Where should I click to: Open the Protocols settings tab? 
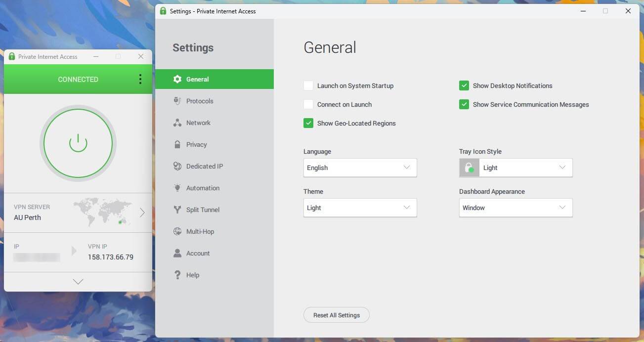coord(215,101)
